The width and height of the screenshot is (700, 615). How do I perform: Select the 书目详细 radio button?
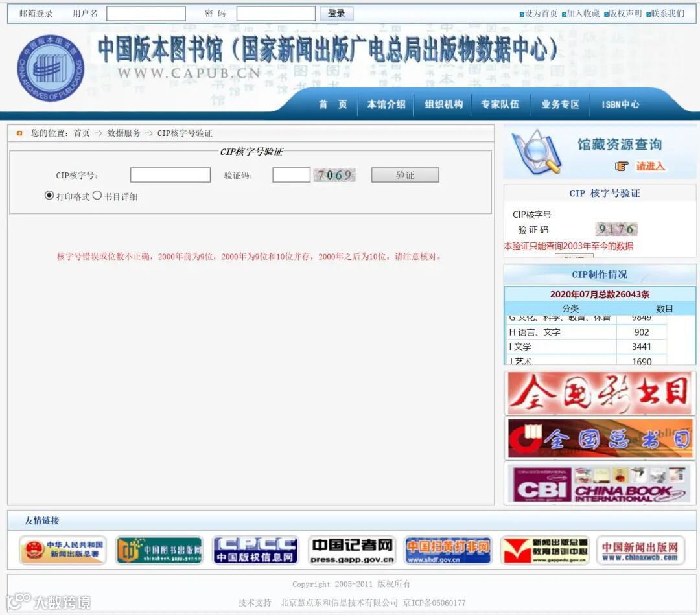click(97, 196)
